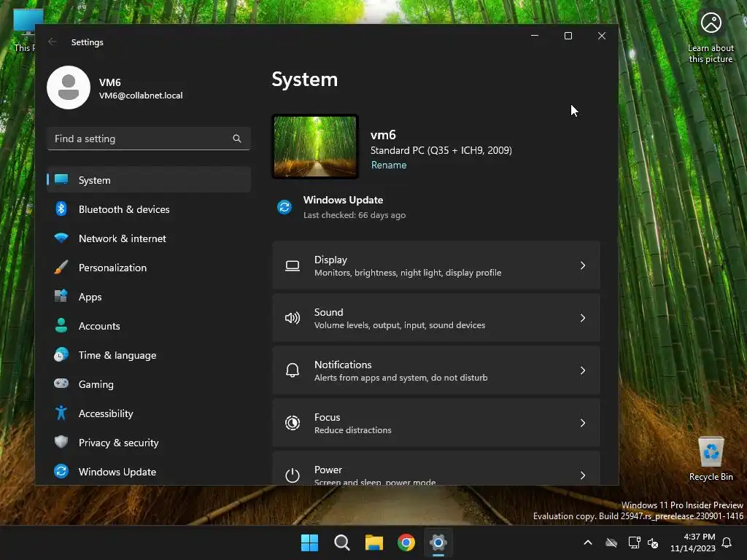Open Notifications alerts settings
Screen dimensions: 747x560
[436, 370]
